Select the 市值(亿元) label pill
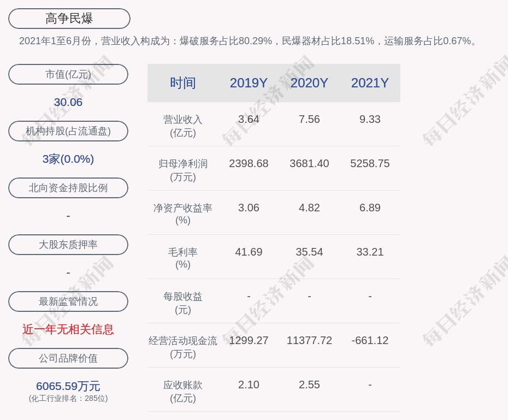The width and height of the screenshot is (508, 420). click(68, 74)
